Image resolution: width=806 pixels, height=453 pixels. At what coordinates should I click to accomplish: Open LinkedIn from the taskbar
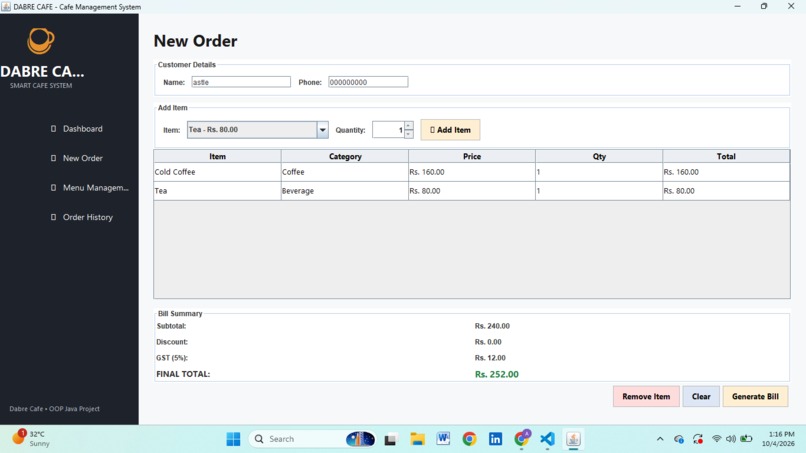click(495, 439)
